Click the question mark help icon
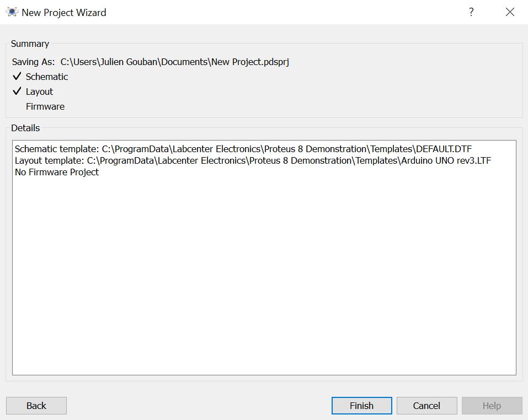Image resolution: width=528 pixels, height=420 pixels. [471, 12]
